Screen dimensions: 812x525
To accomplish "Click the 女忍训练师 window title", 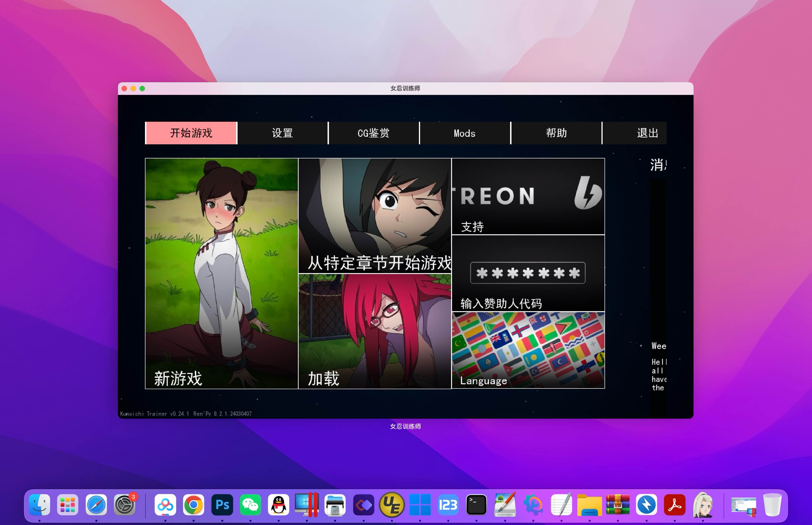I will (405, 88).
